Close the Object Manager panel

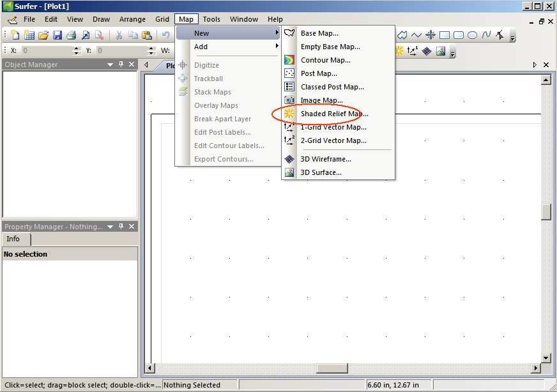[132, 64]
